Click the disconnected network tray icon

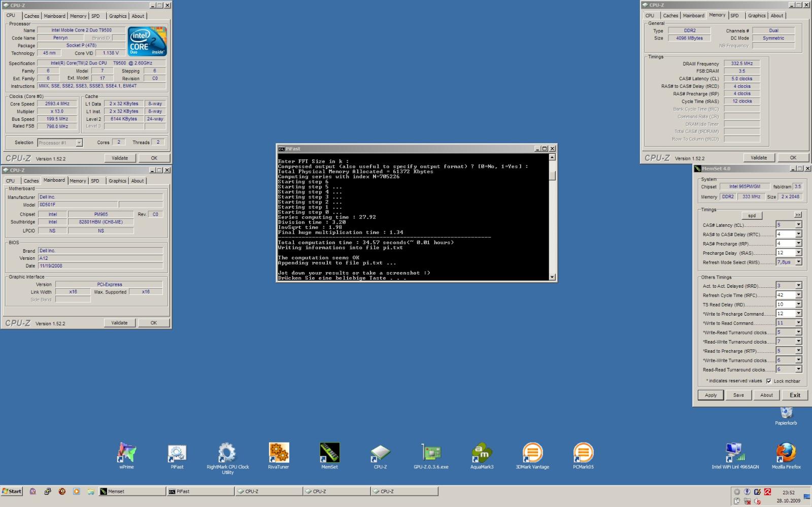point(748,501)
